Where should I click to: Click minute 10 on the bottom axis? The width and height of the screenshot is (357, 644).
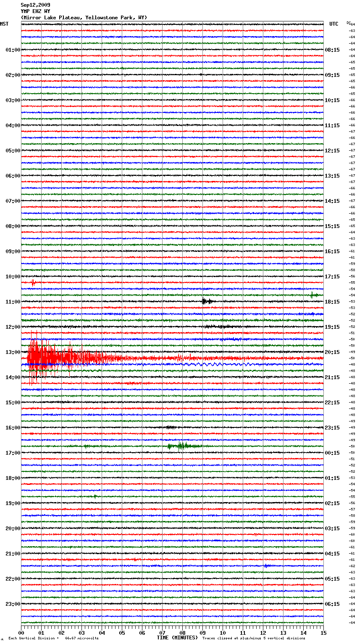point(223,633)
